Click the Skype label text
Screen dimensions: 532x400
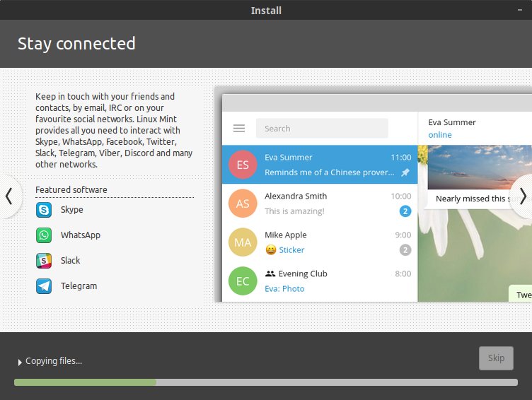click(72, 210)
